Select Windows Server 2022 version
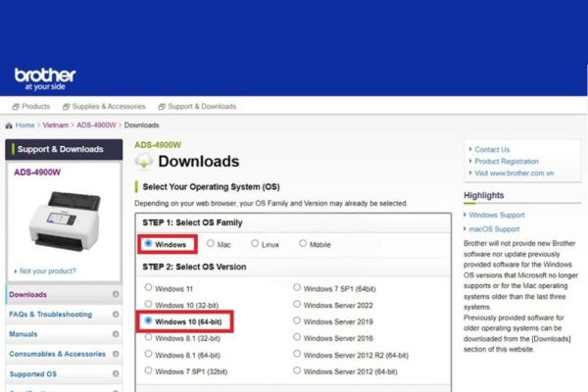This screenshot has height=392, width=588. (298, 304)
